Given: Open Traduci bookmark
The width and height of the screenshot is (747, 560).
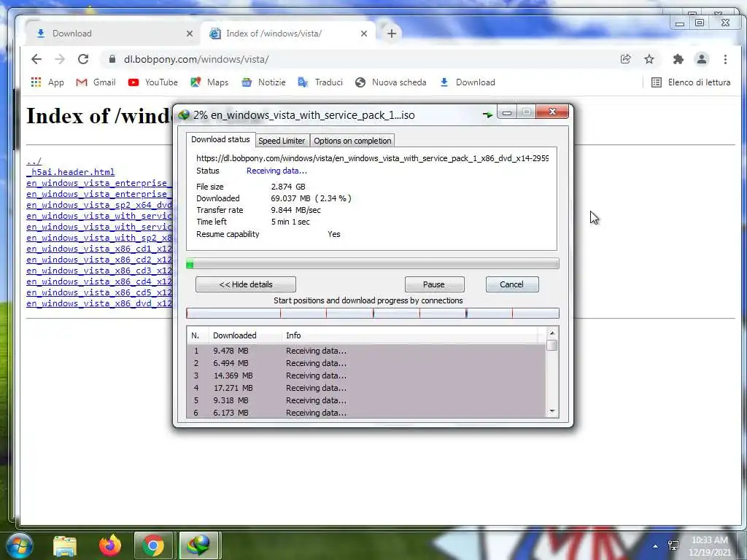Looking at the screenshot, I should (x=320, y=82).
